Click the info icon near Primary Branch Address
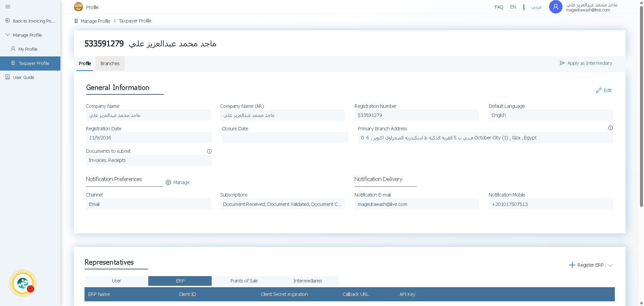 [x=610, y=128]
